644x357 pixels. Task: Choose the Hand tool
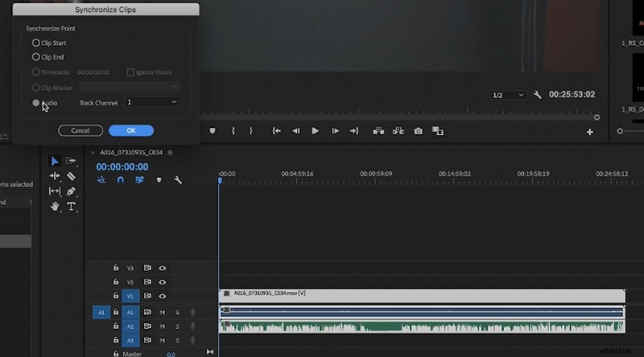pos(55,207)
